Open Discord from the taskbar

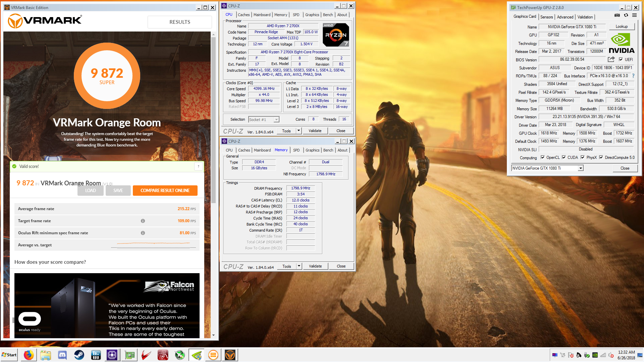coord(62,355)
